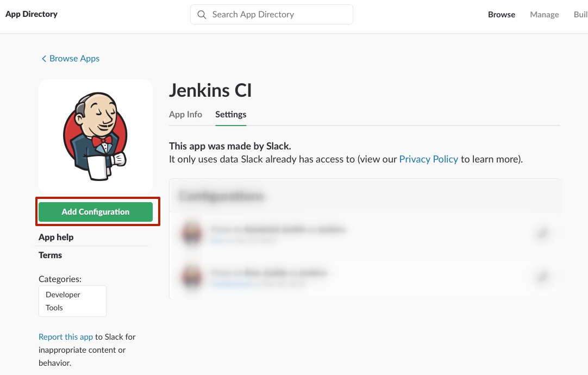Click the Jenkins CI heading
The image size is (588, 375).
tap(210, 90)
